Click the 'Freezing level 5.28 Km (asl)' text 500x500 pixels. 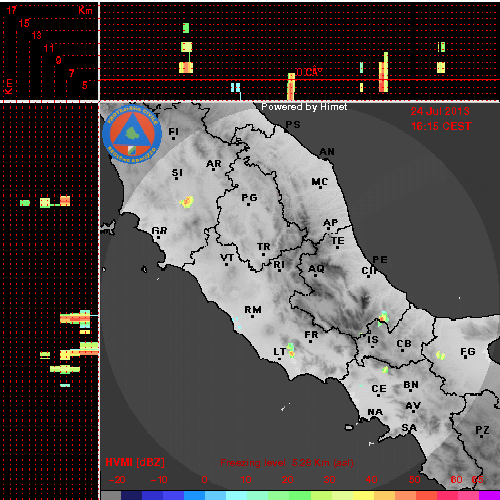tap(287, 463)
